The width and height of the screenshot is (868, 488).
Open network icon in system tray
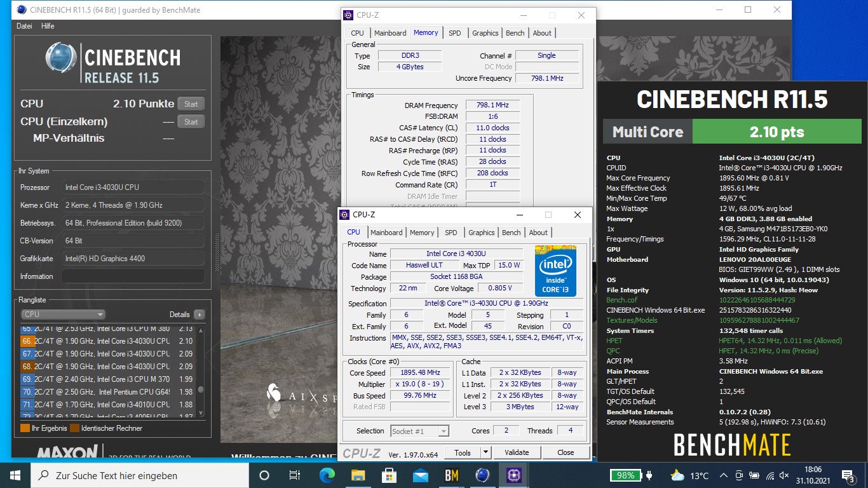(x=770, y=475)
